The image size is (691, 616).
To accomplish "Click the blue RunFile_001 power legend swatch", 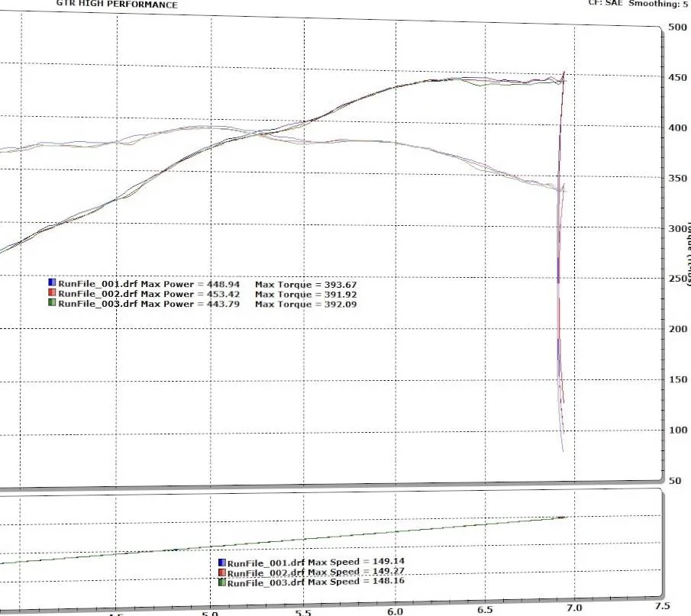I will point(52,282).
